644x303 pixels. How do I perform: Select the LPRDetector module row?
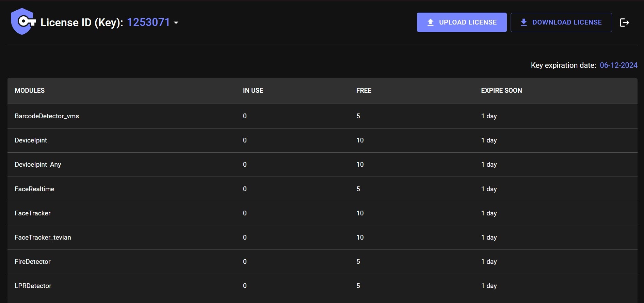(33, 286)
